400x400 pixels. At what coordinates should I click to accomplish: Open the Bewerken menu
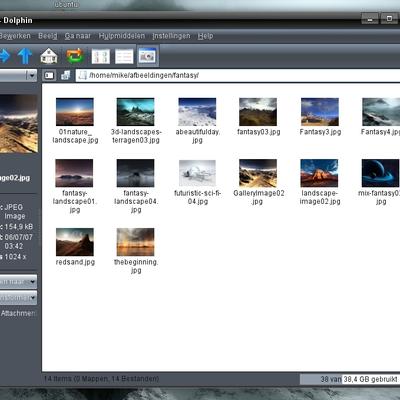click(x=15, y=36)
